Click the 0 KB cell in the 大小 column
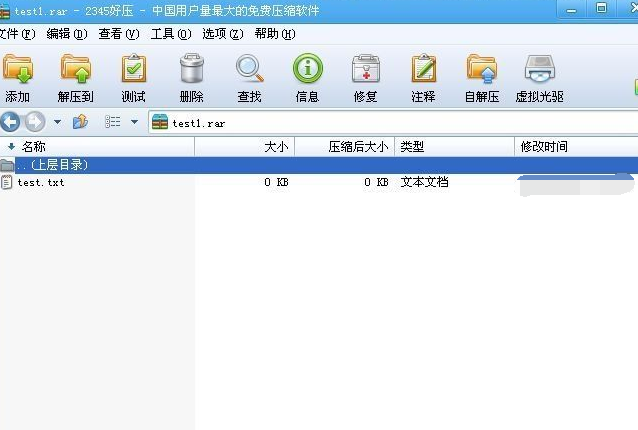 [276, 182]
